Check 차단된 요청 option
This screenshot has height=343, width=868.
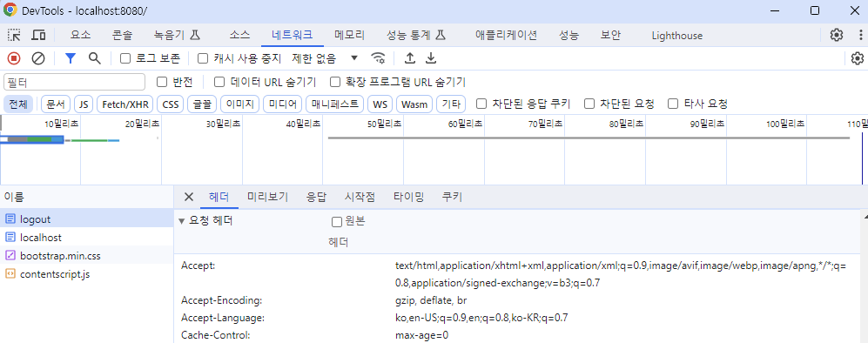coord(589,104)
